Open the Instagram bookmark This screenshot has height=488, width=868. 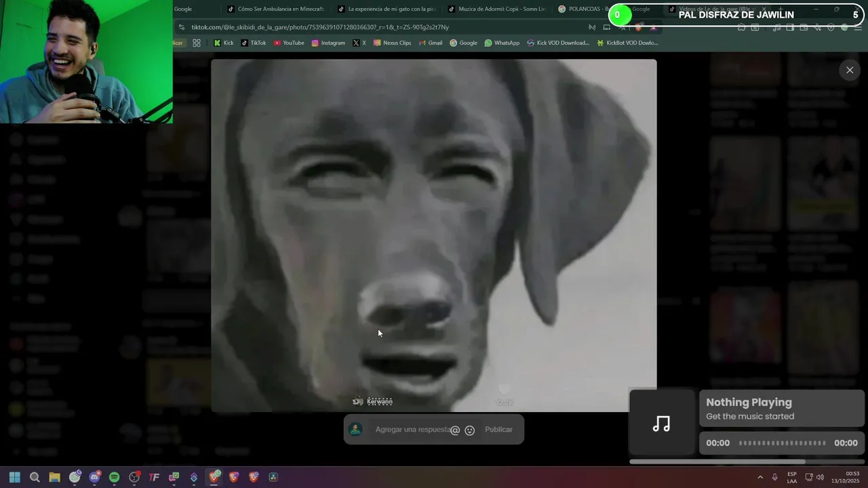tap(328, 43)
